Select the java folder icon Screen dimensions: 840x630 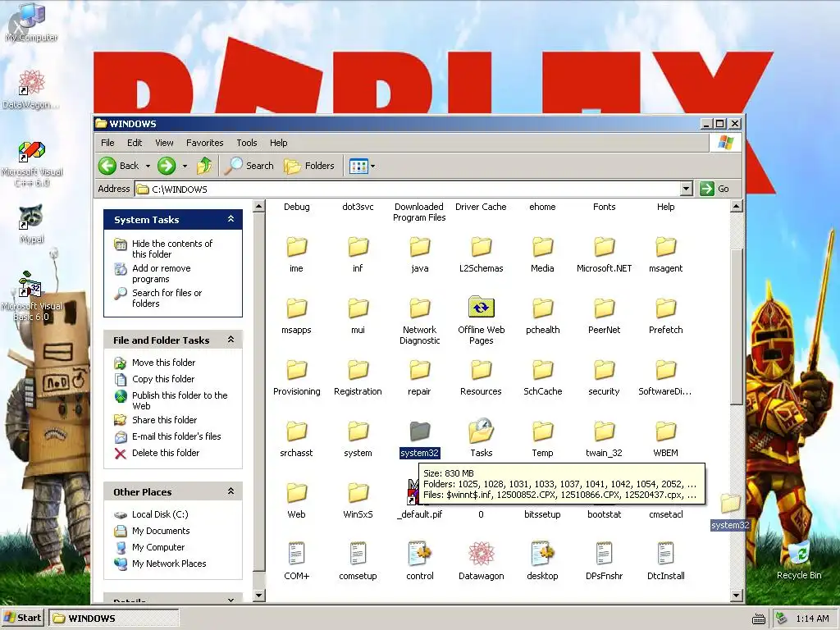(x=419, y=246)
